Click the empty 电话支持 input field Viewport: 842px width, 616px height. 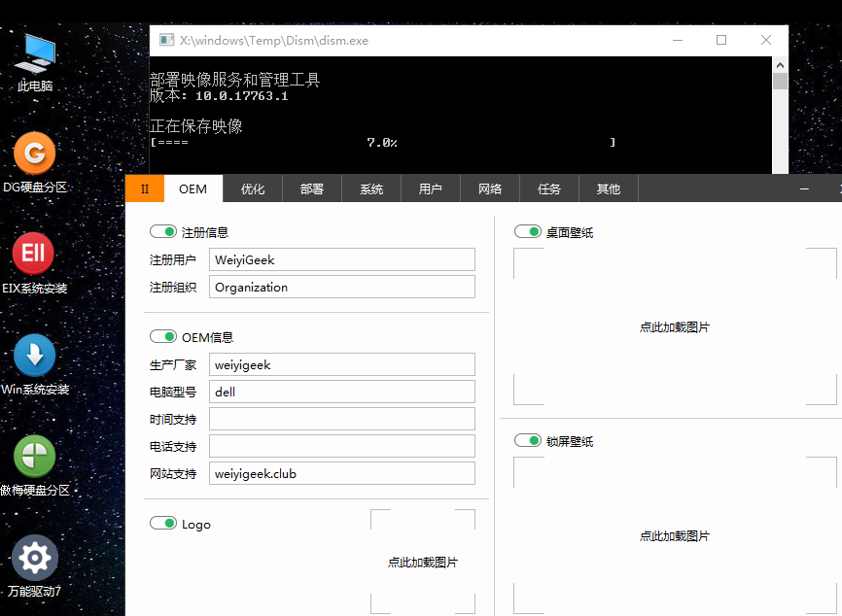click(342, 446)
